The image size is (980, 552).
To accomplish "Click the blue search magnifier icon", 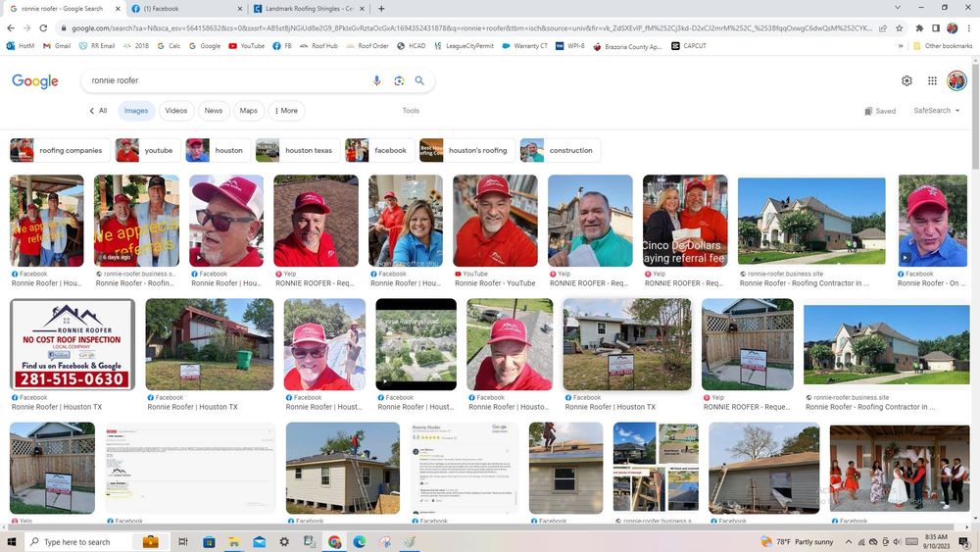I will coord(419,80).
